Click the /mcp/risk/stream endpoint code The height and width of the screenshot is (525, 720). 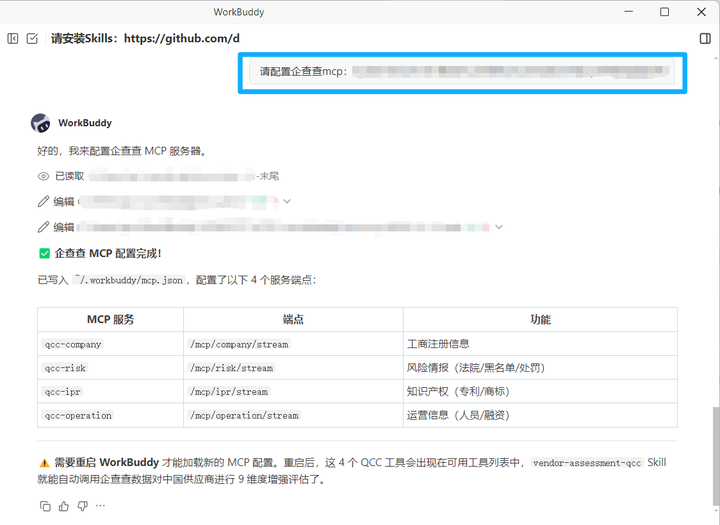pos(231,368)
